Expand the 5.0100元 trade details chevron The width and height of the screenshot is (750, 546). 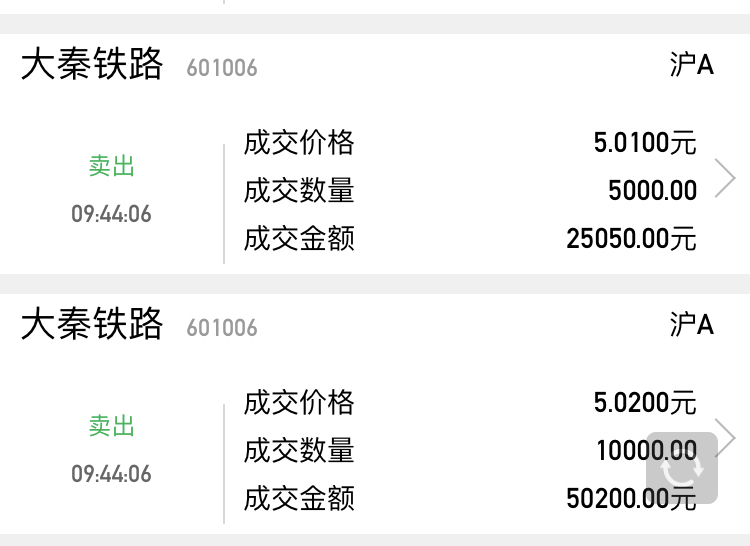[x=726, y=179]
